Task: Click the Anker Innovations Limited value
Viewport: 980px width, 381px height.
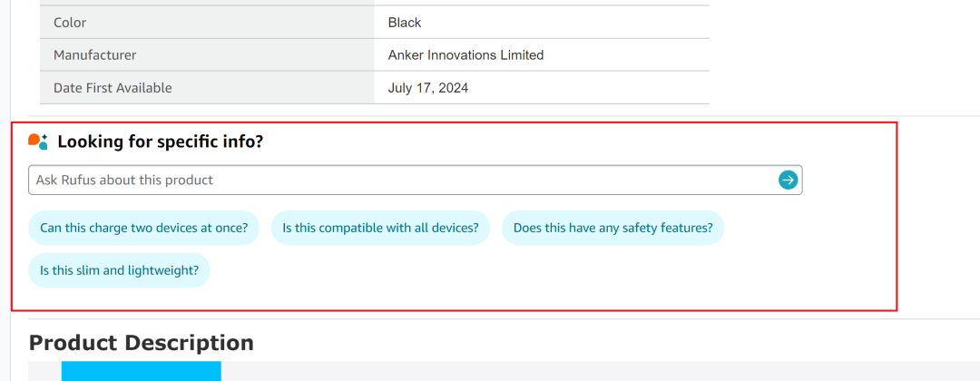Action: pos(465,55)
